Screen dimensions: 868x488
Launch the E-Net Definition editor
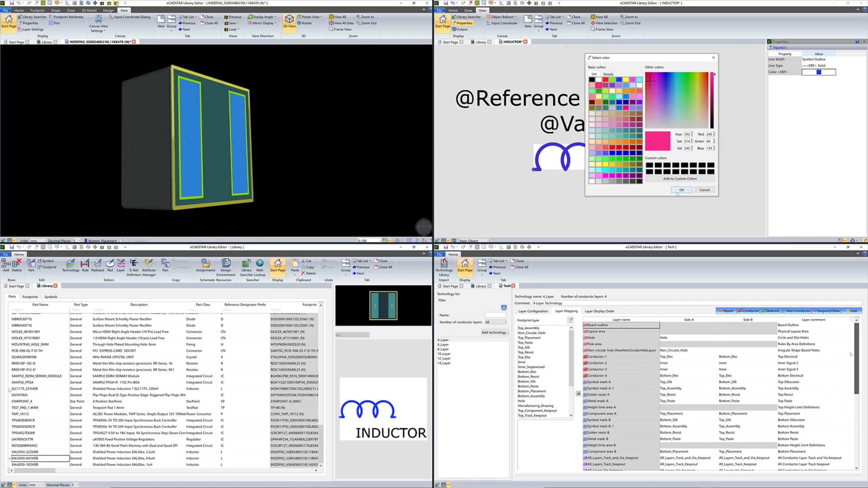(134, 267)
